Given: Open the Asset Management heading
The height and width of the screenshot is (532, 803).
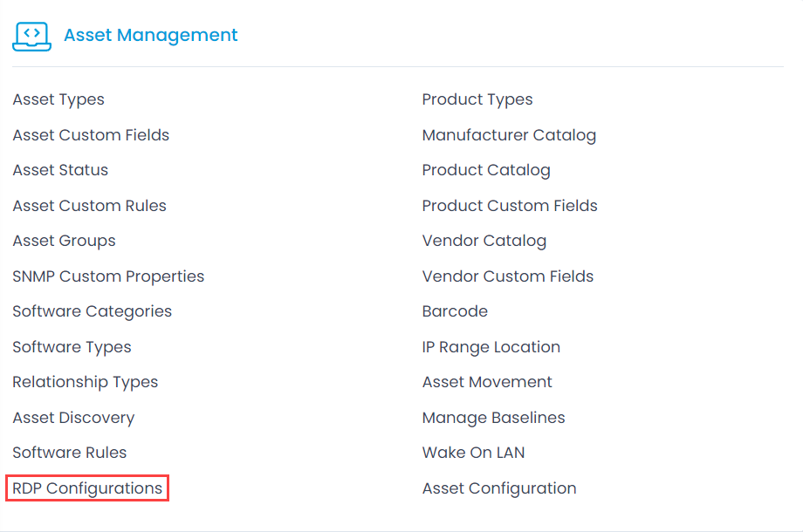Looking at the screenshot, I should (150, 35).
